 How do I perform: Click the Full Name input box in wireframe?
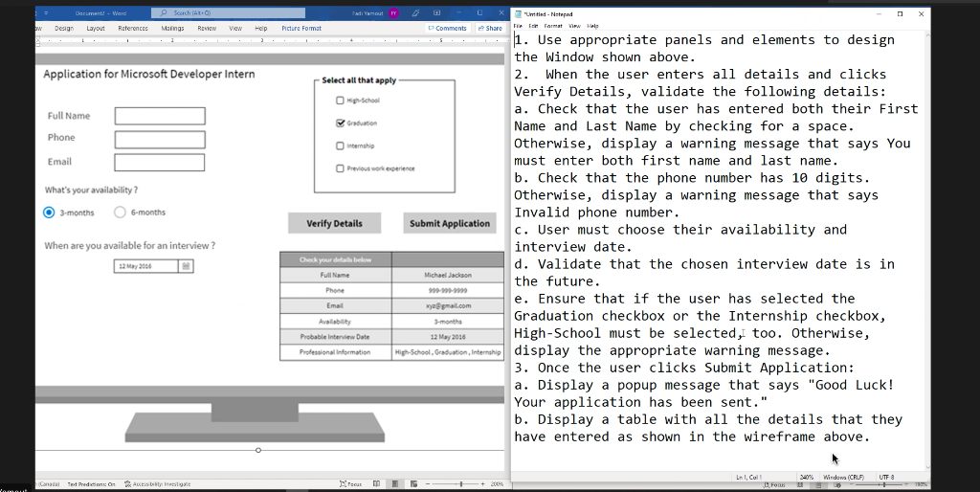pyautogui.click(x=160, y=116)
